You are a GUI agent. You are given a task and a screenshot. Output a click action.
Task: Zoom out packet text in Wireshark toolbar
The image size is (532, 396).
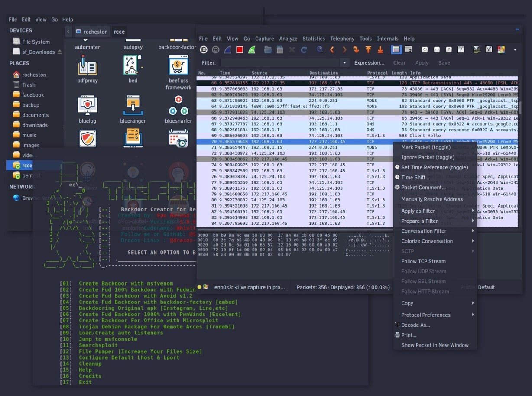click(437, 50)
